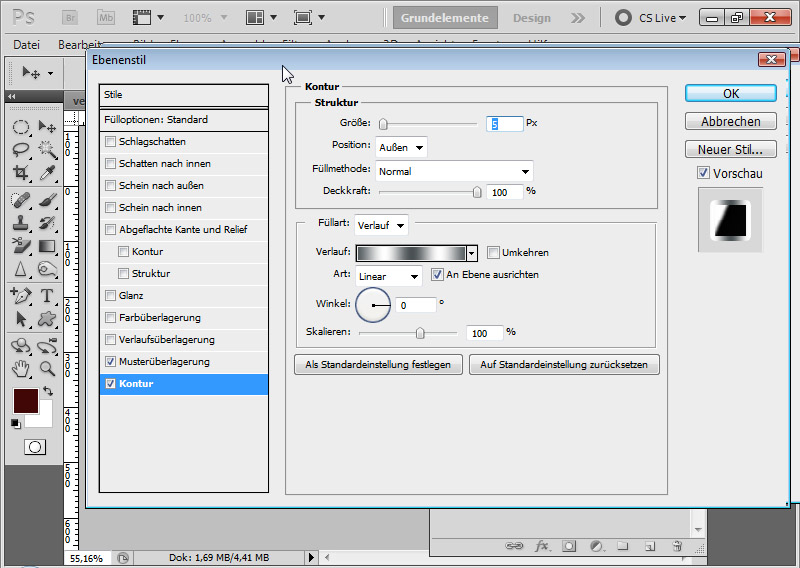800x568 pixels.
Task: Click the trash icon in Layers panel
Action: [677, 547]
